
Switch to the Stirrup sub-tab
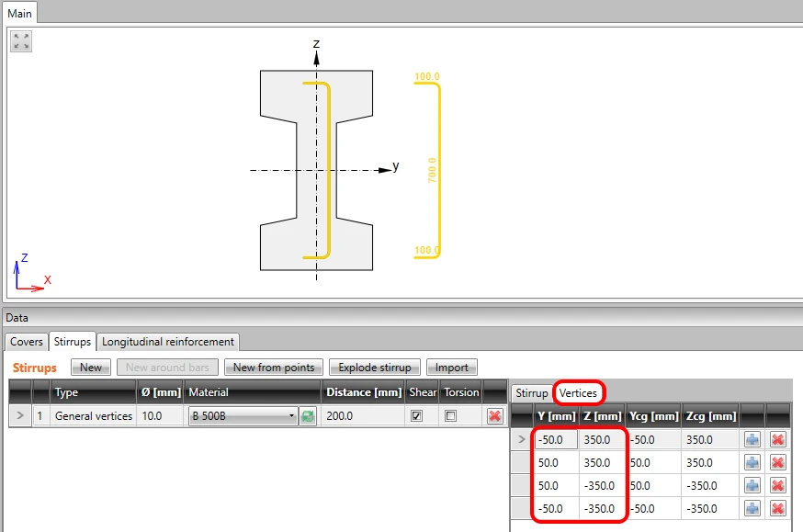(532, 392)
